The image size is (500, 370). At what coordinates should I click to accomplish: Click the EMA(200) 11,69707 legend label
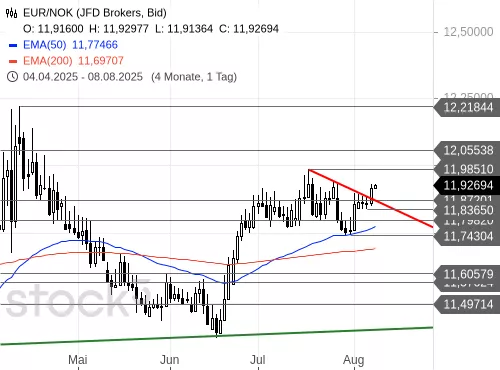(x=73, y=61)
